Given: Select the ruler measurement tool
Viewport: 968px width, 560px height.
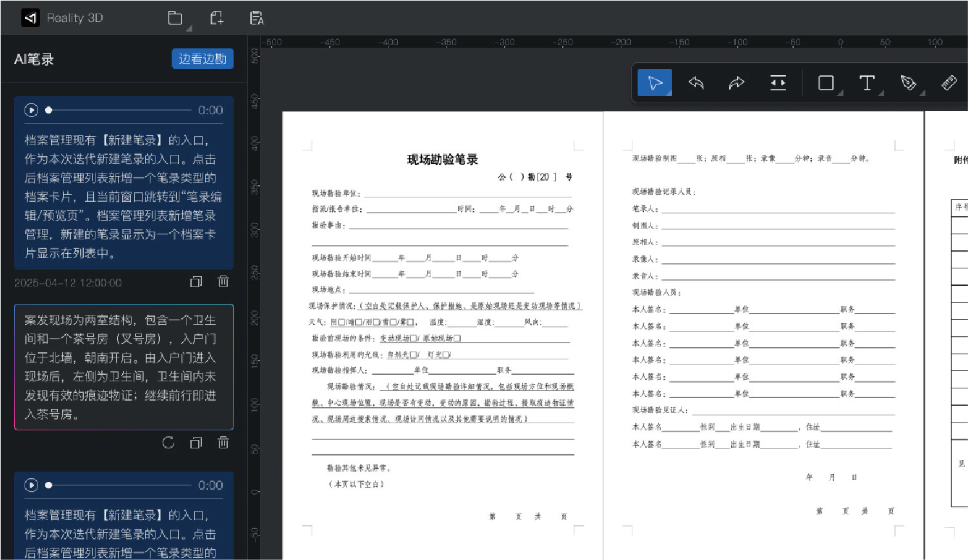Looking at the screenshot, I should [x=949, y=83].
